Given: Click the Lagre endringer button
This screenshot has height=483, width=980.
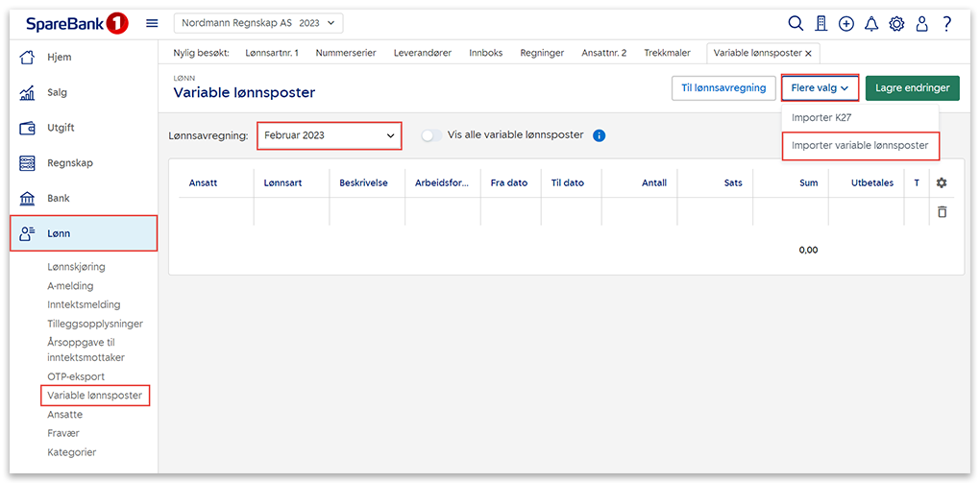Looking at the screenshot, I should tap(912, 88).
